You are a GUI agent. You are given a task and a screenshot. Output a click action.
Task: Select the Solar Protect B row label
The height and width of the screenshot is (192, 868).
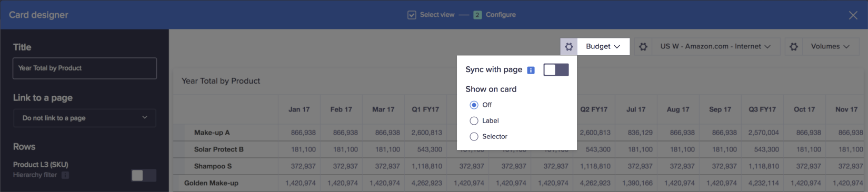(218, 149)
